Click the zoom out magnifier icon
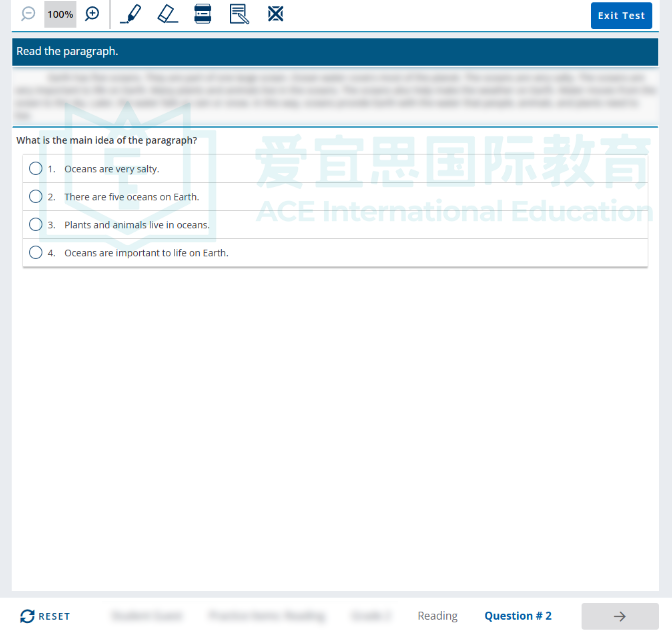This screenshot has width=672, height=633. tap(28, 14)
